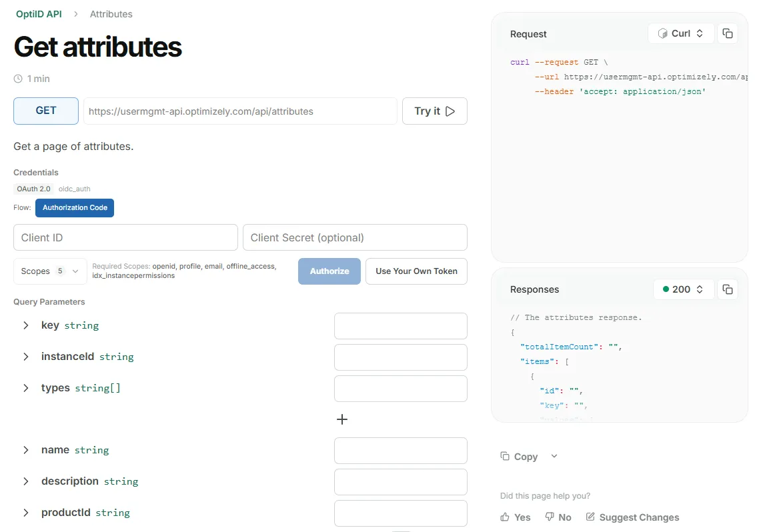
Task: Click the --header accept line in request
Action: 620,91
